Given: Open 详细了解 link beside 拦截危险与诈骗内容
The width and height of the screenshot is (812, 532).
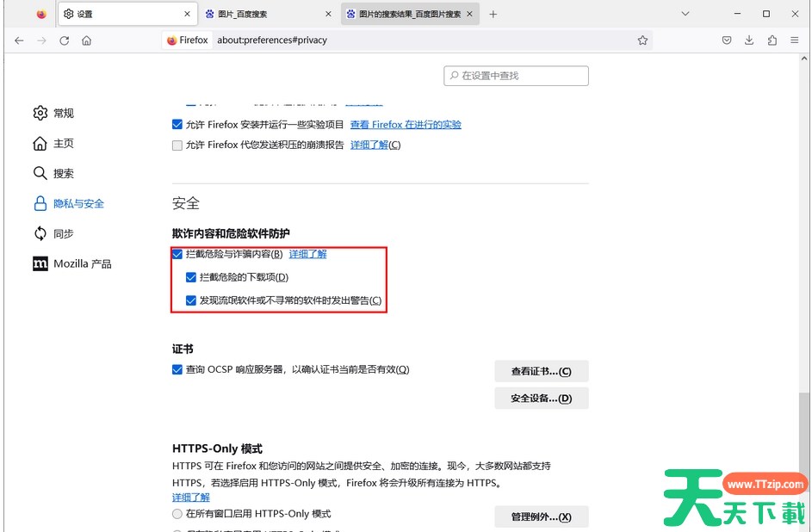Looking at the screenshot, I should coord(307,254).
